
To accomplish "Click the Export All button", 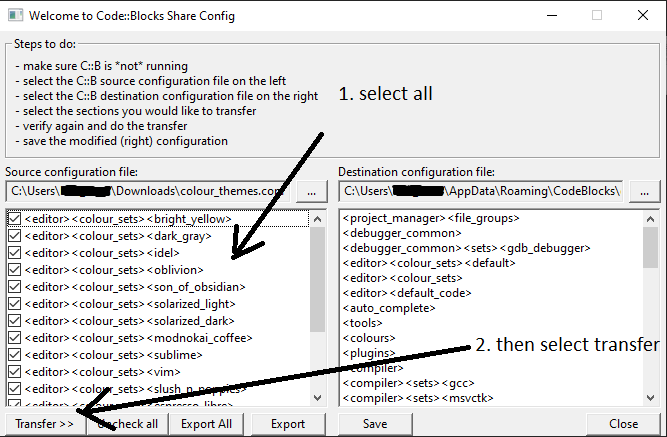I will point(206,424).
